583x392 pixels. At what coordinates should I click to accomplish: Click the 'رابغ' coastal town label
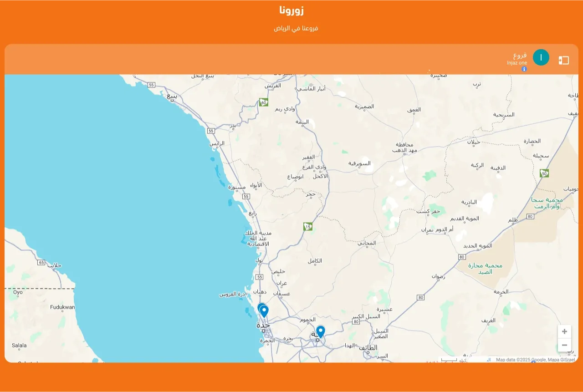coord(252,213)
